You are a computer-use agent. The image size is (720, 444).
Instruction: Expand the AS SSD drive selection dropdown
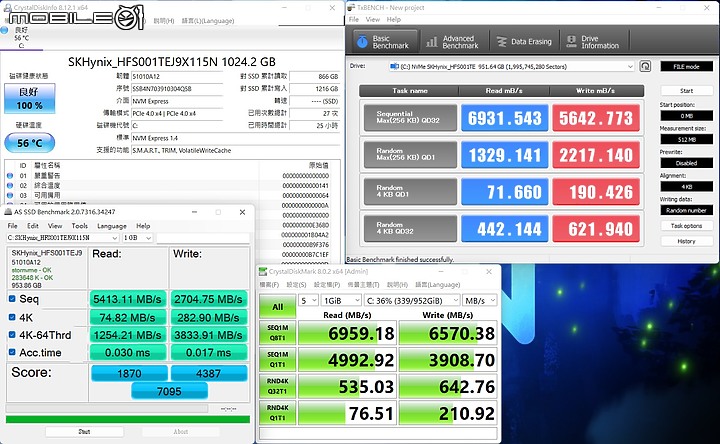pos(115,238)
